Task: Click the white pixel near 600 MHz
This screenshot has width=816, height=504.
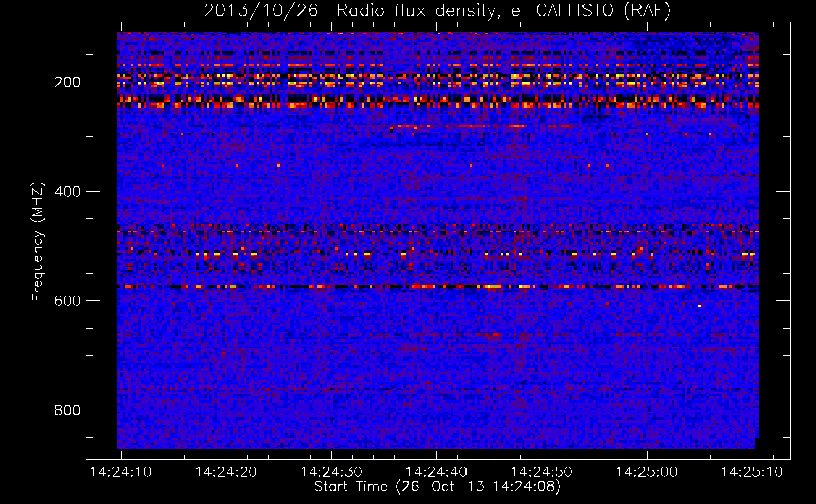Action: tap(699, 306)
